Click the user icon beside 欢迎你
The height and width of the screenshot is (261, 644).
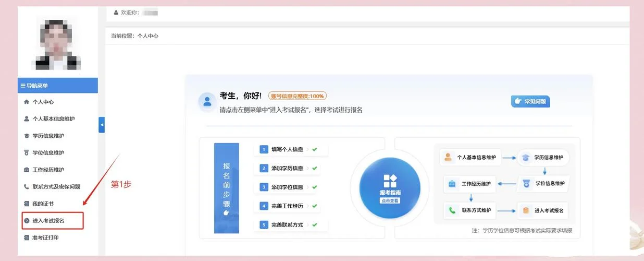tap(116, 12)
